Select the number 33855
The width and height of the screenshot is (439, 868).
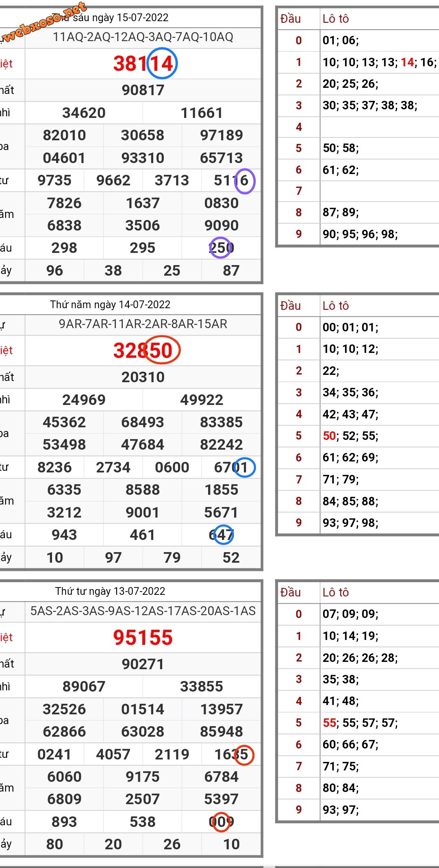pos(202,687)
